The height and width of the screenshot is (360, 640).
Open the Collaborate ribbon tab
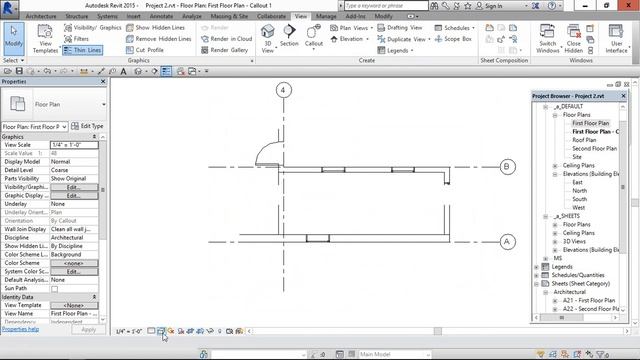tap(271, 16)
